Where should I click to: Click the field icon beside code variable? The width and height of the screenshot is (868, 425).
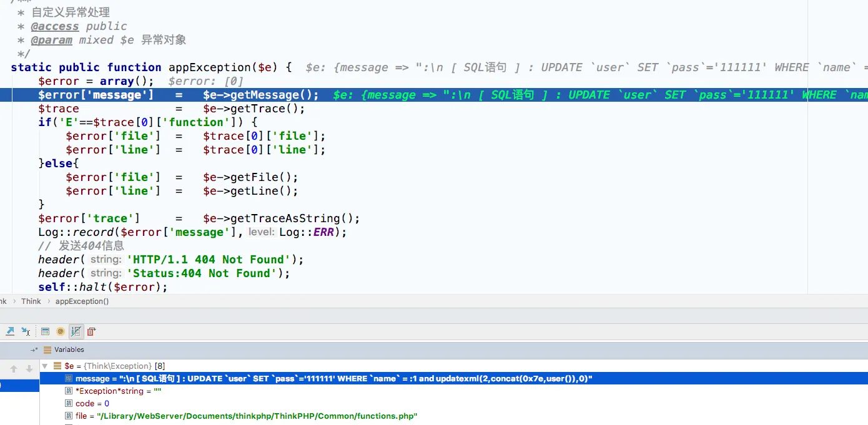pyautogui.click(x=69, y=404)
